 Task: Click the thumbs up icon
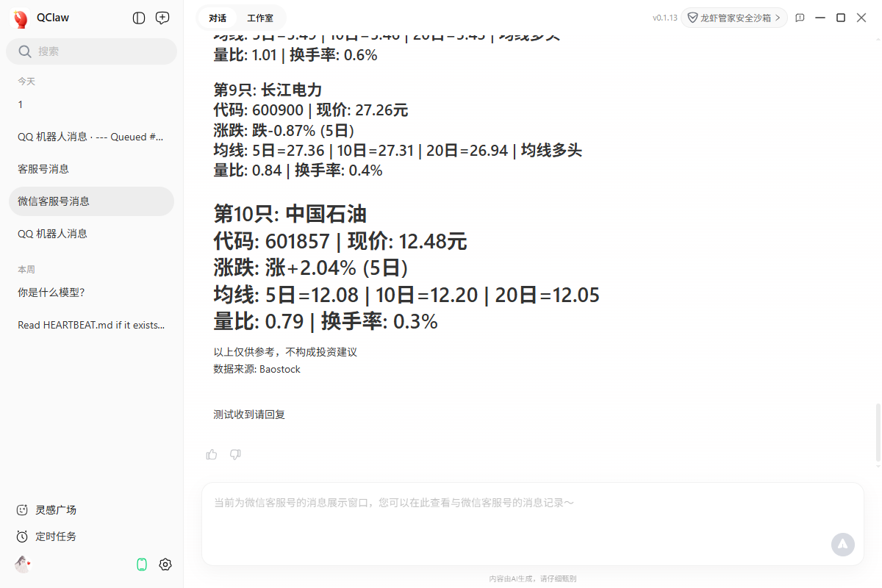point(212,454)
